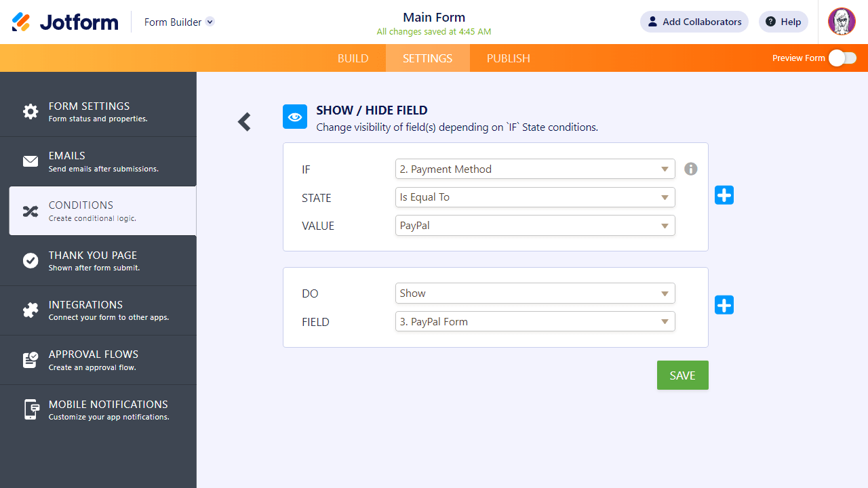Add another DO action with plus icon
Screen dimensions: 868x488
coord(724,305)
